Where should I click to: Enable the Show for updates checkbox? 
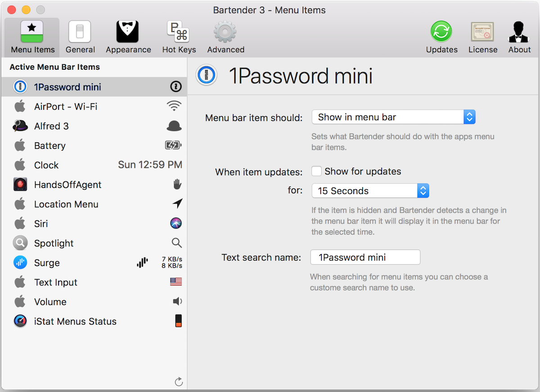click(317, 171)
